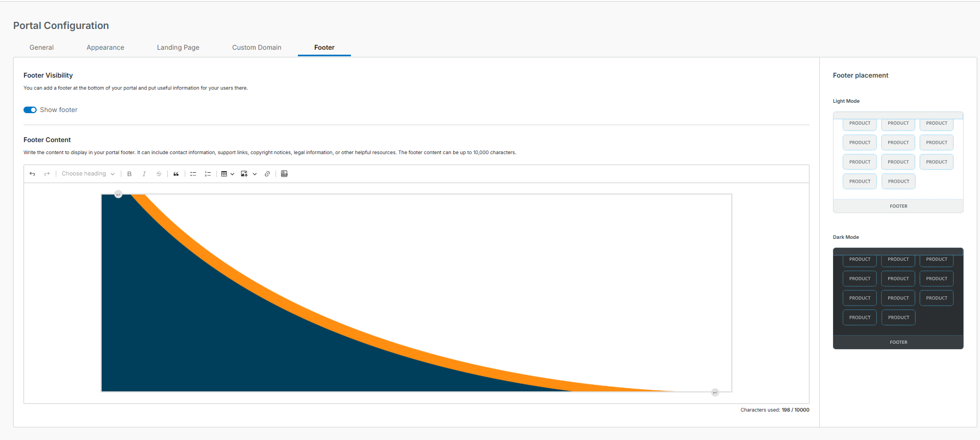Screen dimensions: 980x440
Task: Open the table options dropdown arrow
Action: point(232,174)
